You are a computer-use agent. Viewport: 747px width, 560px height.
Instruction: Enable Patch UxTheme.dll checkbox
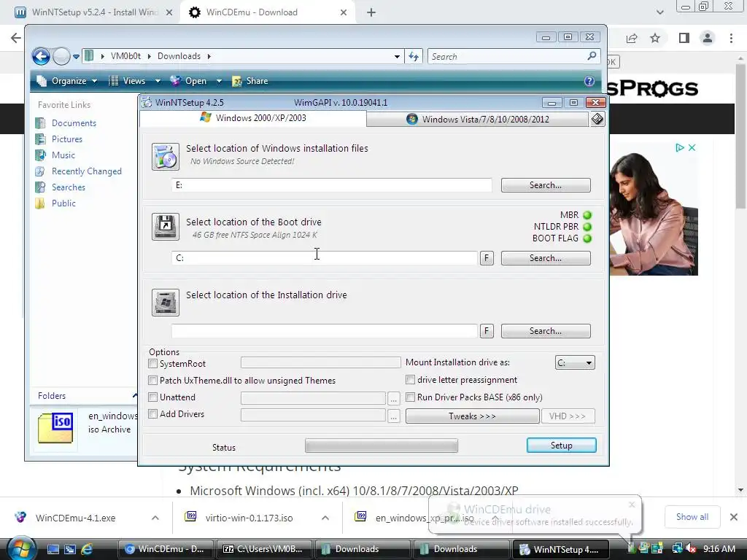pyautogui.click(x=153, y=381)
